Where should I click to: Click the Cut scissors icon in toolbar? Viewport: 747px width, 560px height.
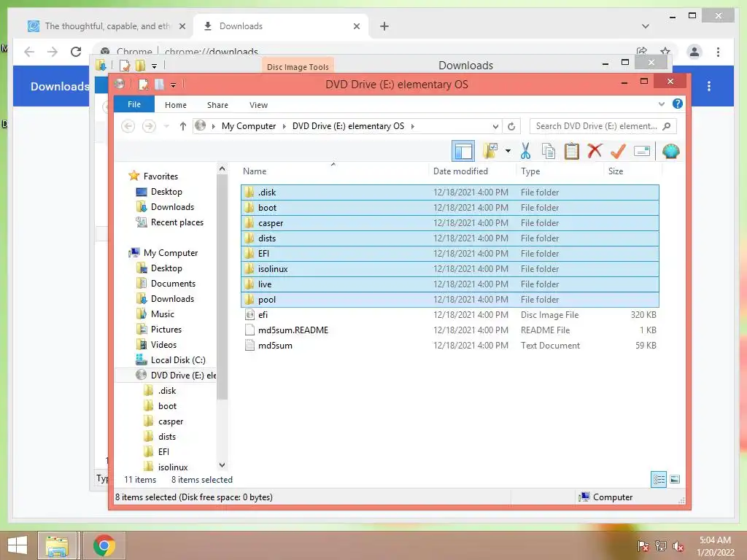coord(525,152)
